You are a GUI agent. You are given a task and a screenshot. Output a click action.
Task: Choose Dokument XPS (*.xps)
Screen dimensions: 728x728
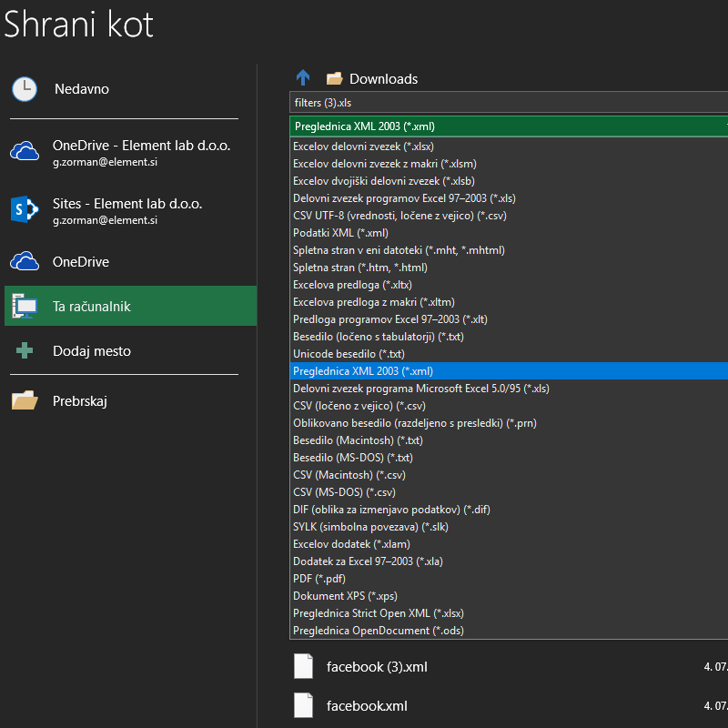point(509,596)
